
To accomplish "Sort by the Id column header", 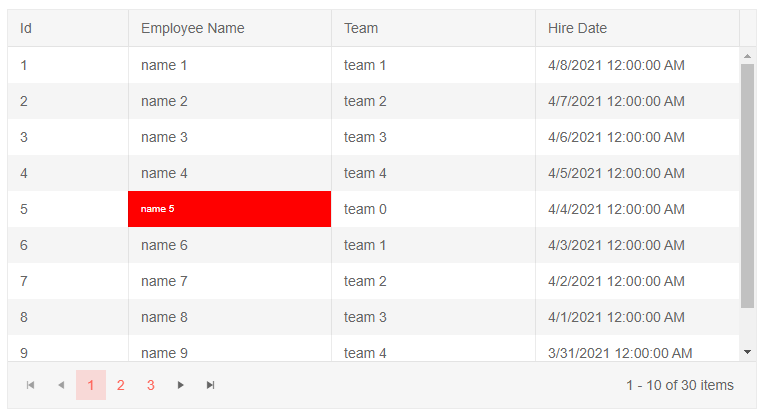I will point(26,28).
